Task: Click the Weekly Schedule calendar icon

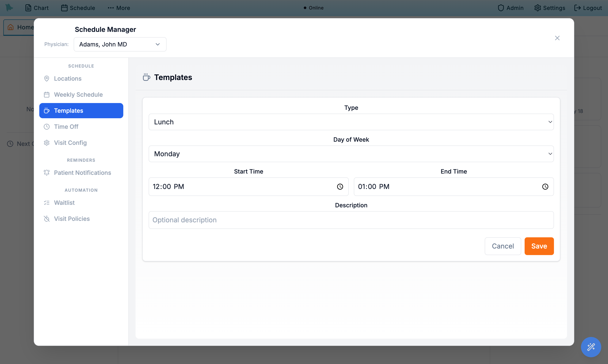Action: tap(47, 95)
